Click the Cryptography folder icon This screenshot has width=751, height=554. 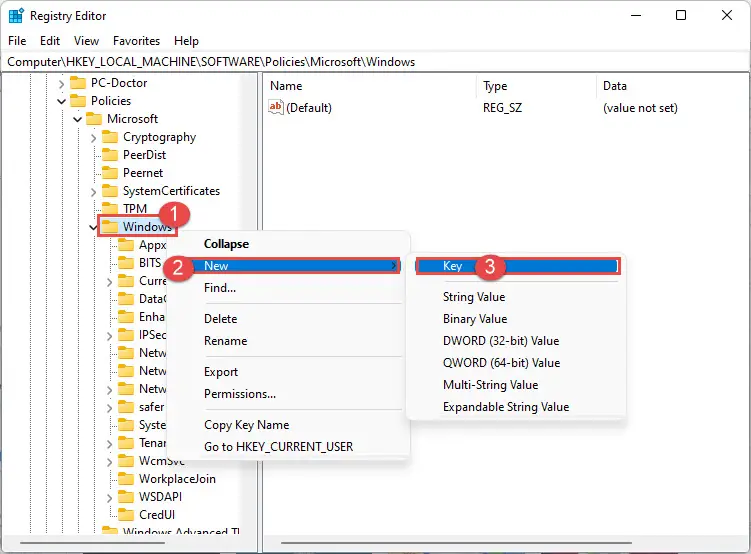click(x=110, y=137)
